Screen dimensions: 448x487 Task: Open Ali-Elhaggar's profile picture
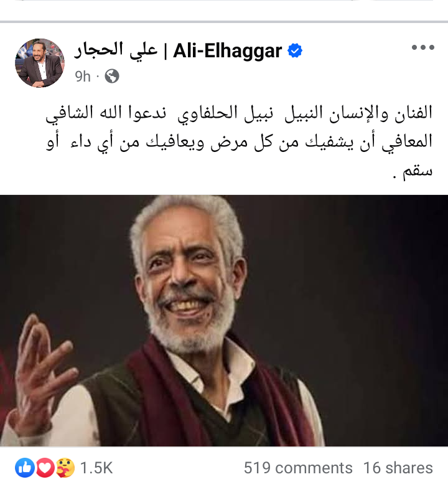click(40, 63)
